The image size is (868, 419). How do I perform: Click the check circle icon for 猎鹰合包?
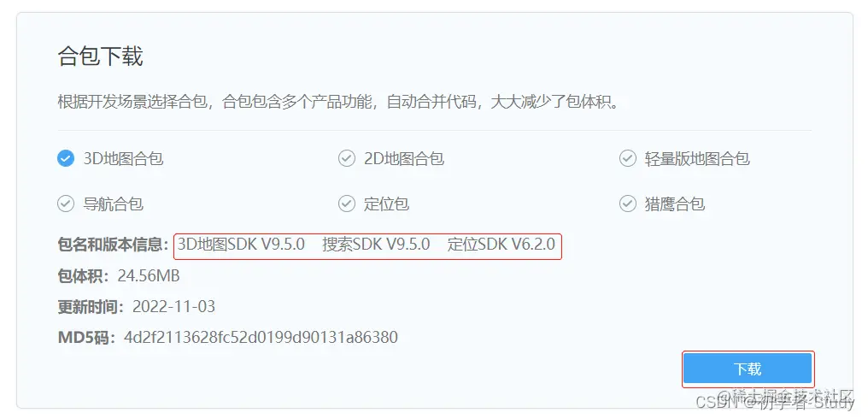click(627, 204)
